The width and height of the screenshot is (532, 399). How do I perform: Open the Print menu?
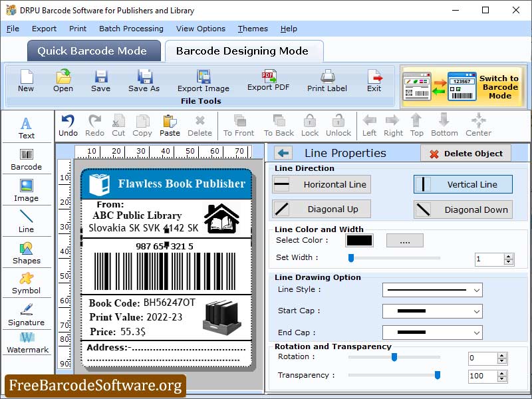point(78,29)
